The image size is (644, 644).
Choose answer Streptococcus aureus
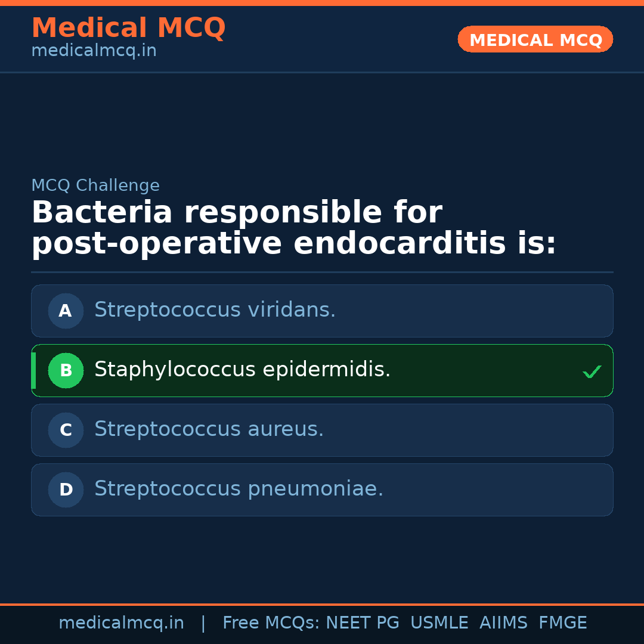pyautogui.click(x=209, y=429)
